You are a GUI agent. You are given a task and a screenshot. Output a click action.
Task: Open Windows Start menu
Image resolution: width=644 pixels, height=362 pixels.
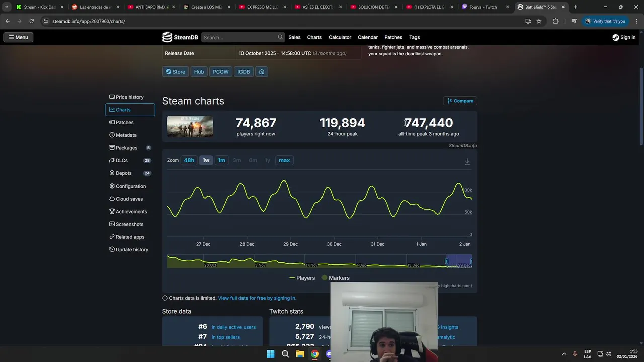[x=270, y=354]
